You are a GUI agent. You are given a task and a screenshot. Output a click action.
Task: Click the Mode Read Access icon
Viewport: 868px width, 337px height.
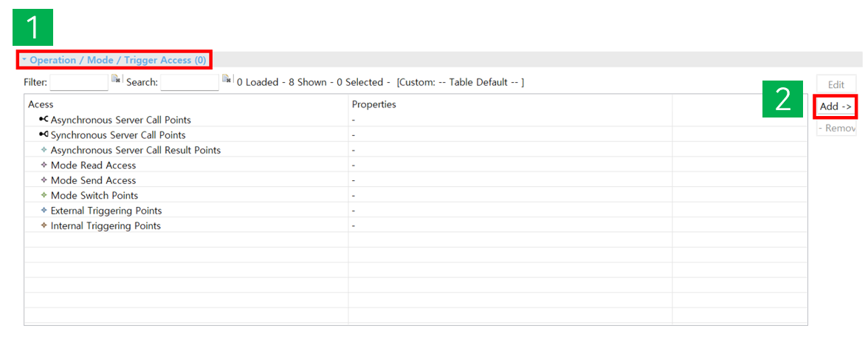[44, 165]
